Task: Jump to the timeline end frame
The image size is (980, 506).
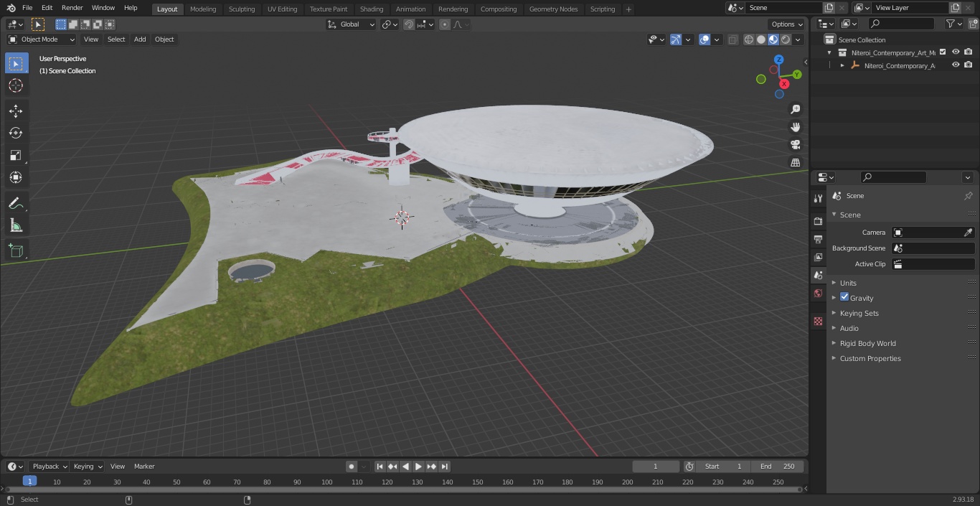Action: [445, 467]
